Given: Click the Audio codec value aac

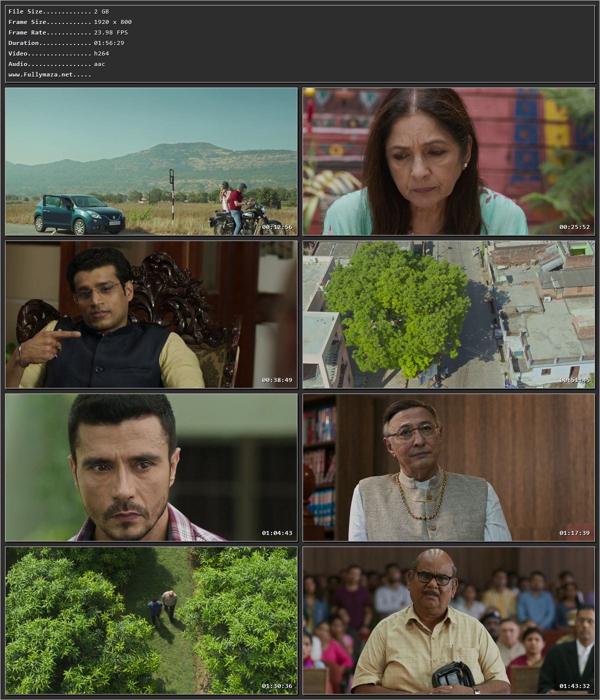Looking at the screenshot, I should [99, 64].
